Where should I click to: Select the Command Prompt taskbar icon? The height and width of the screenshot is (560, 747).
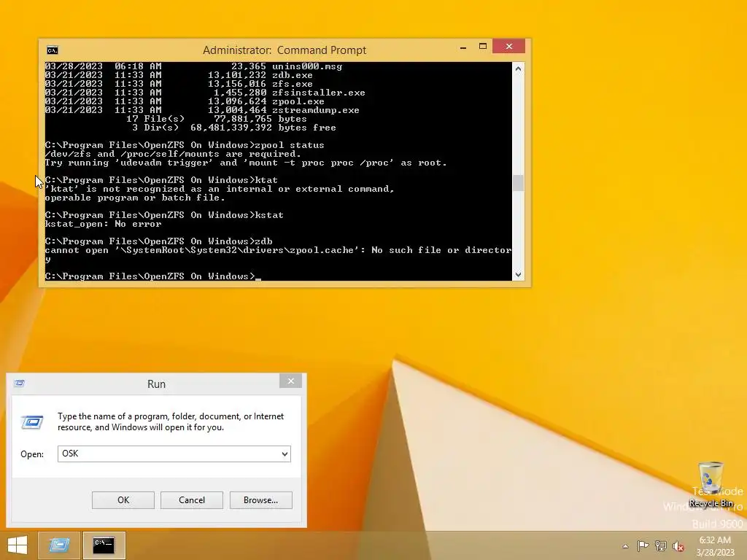pyautogui.click(x=104, y=545)
